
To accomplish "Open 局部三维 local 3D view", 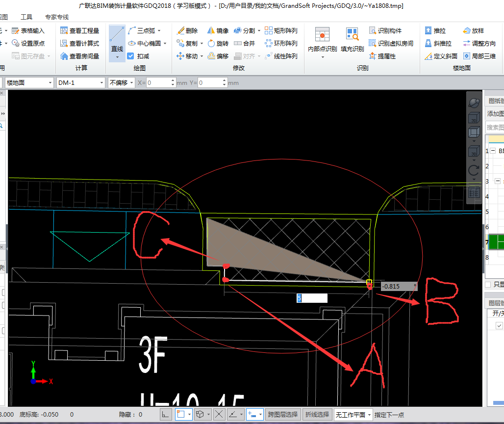I will [x=479, y=56].
